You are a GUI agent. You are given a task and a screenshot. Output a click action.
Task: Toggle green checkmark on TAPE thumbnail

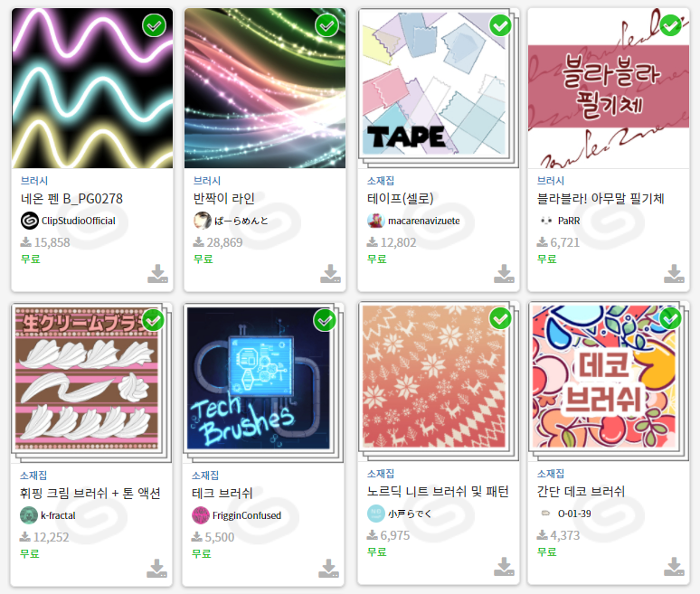point(500,25)
